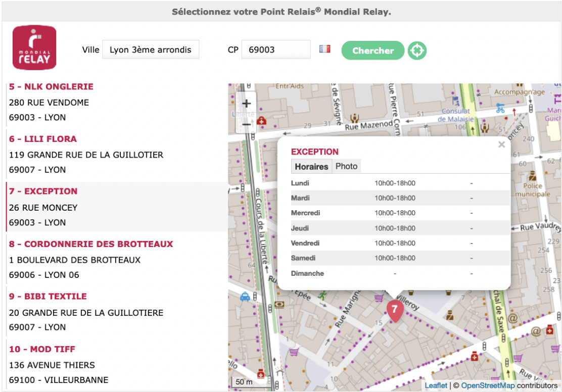Click the blue bicycle icon on map
This screenshot has height=392, width=562.
click(500, 108)
